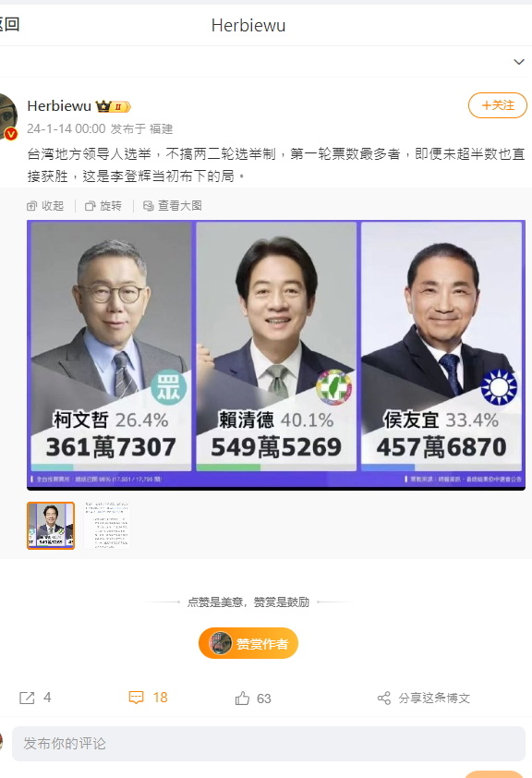Click the share icon for this post
The image size is (532, 778).
[x=383, y=699]
